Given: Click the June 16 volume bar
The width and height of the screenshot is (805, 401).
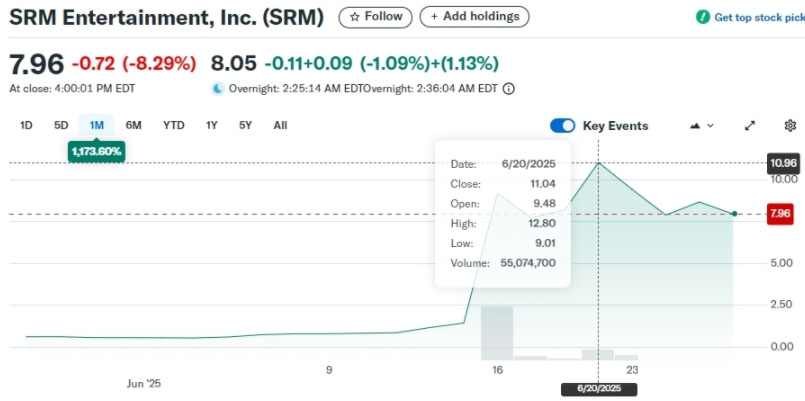Looking at the screenshot, I should (496, 333).
